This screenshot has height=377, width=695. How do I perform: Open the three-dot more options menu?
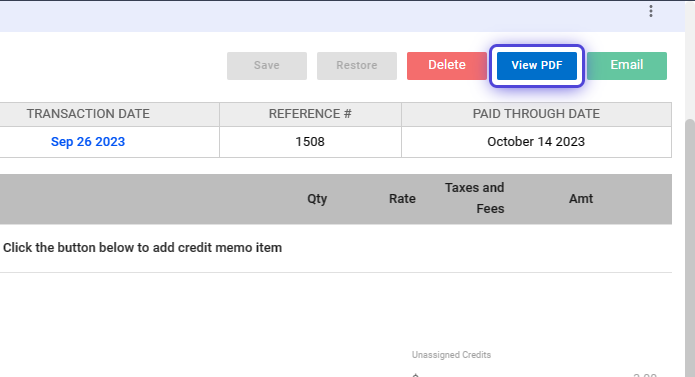point(651,11)
